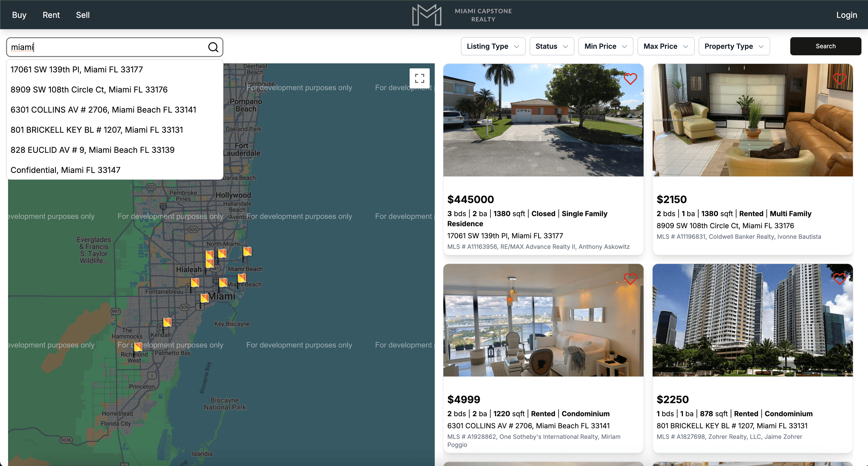Screen dimensions: 868x466
Task: Open the Rent menu
Action: point(51,15)
